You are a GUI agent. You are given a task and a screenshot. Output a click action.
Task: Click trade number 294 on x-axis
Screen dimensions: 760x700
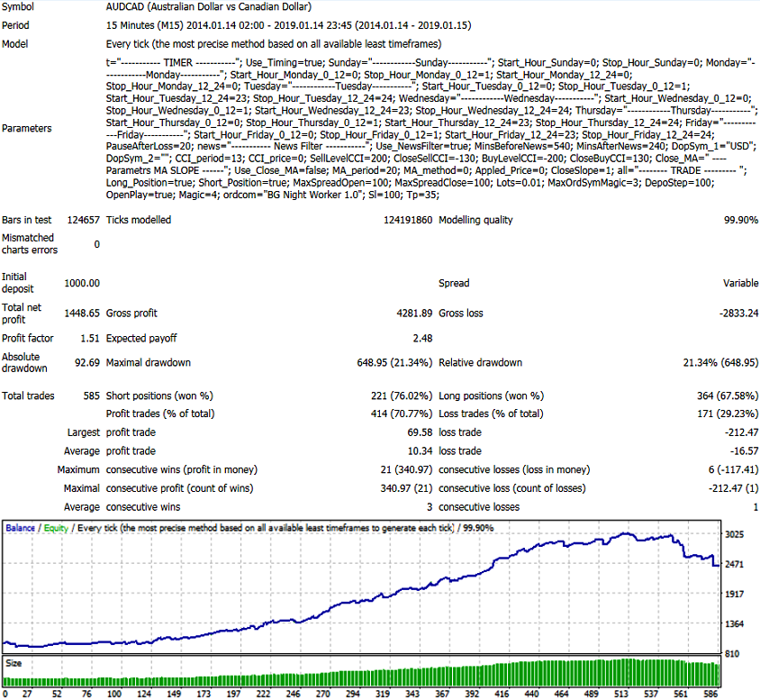pyautogui.click(x=353, y=694)
